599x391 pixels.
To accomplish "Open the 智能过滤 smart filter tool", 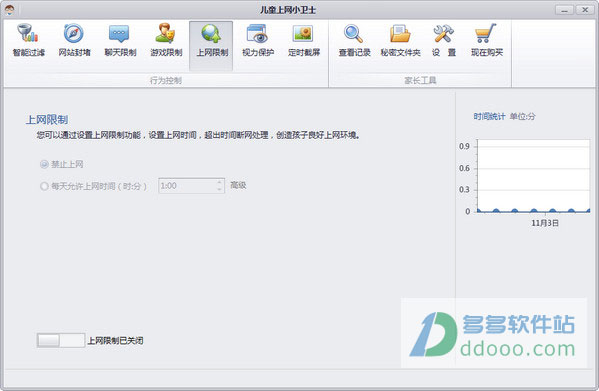I will 29,40.
